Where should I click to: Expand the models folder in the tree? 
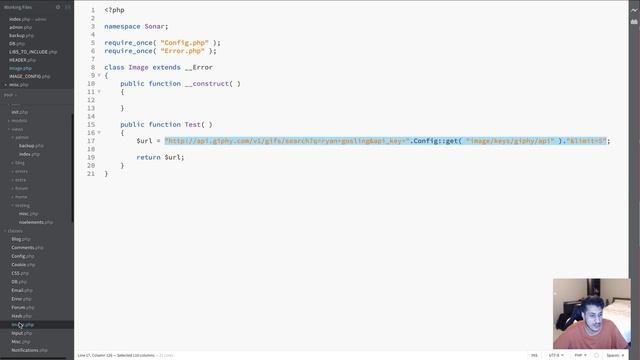click(18, 121)
